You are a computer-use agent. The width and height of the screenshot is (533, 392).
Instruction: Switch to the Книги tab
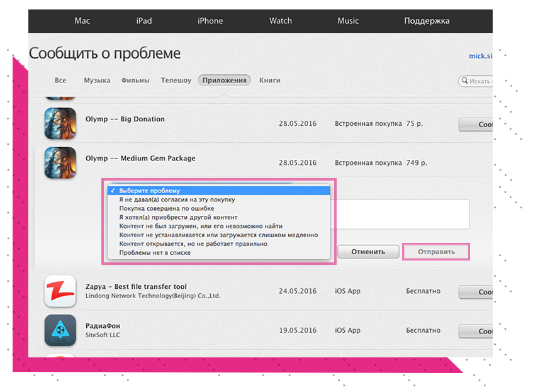click(269, 81)
